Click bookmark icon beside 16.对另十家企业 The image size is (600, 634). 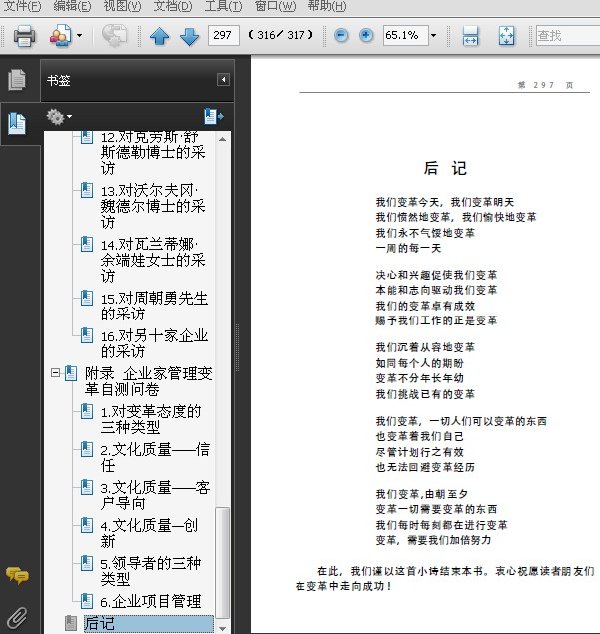[87, 335]
